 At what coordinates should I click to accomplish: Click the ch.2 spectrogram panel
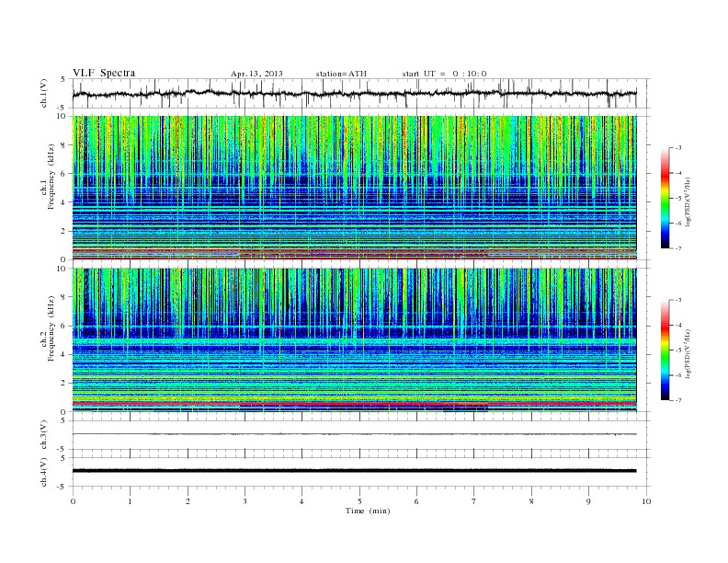click(354, 340)
